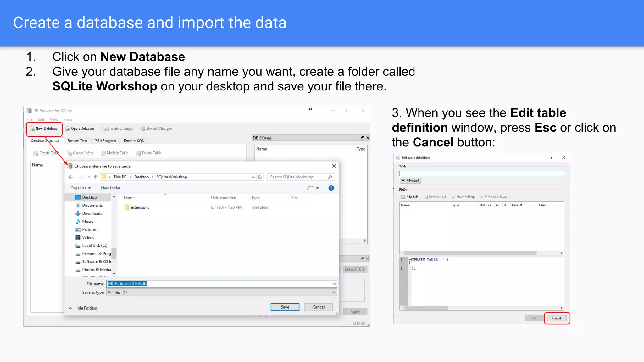
Task: Click the Apply button
Action: tap(355, 312)
